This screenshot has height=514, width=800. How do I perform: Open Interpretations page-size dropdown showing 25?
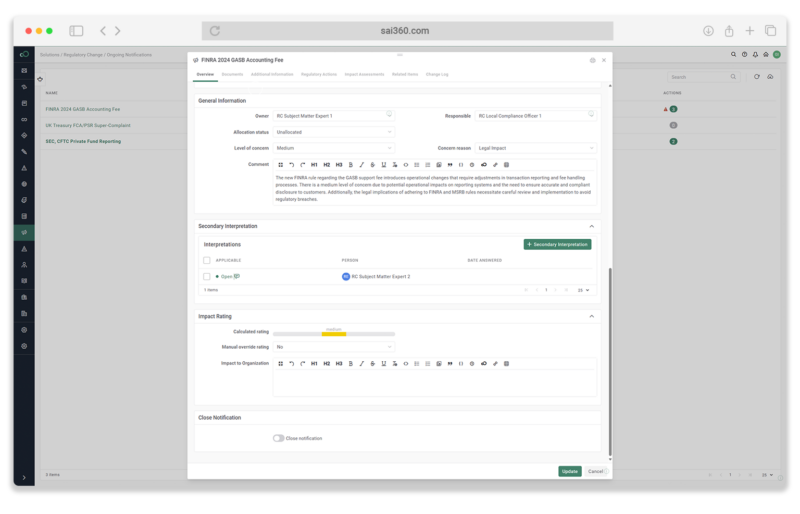tap(583, 290)
